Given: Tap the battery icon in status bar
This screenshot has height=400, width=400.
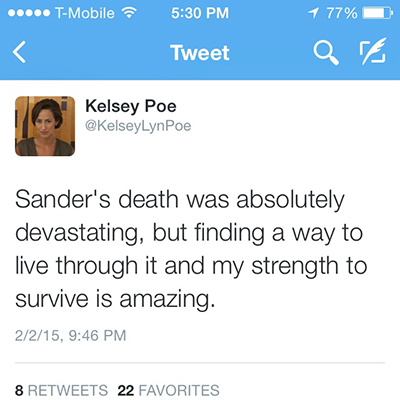Looking at the screenshot, I should pyautogui.click(x=378, y=13).
